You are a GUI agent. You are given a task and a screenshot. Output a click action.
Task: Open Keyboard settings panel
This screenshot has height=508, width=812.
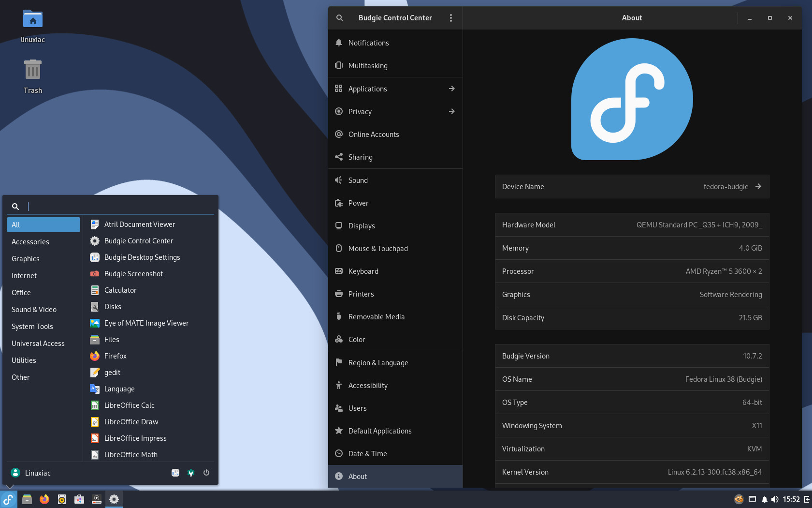click(395, 271)
